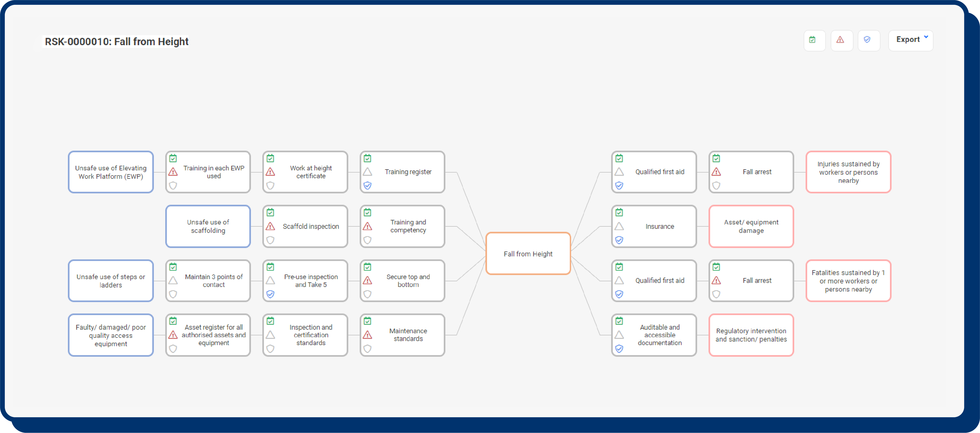This screenshot has width=980, height=433.
Task: Click blue shield icon on Training register
Action: coord(367,185)
